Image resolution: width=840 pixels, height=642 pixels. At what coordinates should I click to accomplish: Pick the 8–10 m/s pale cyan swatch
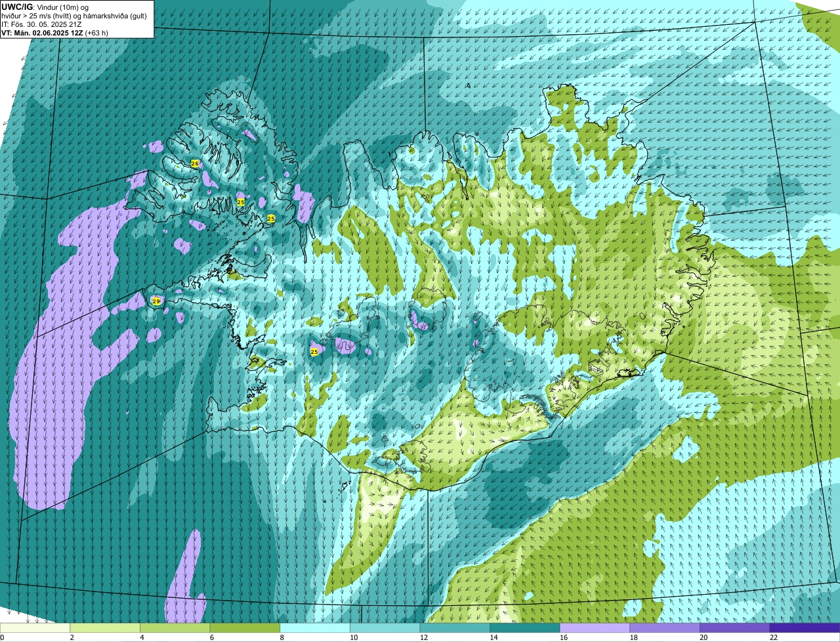coord(315,628)
